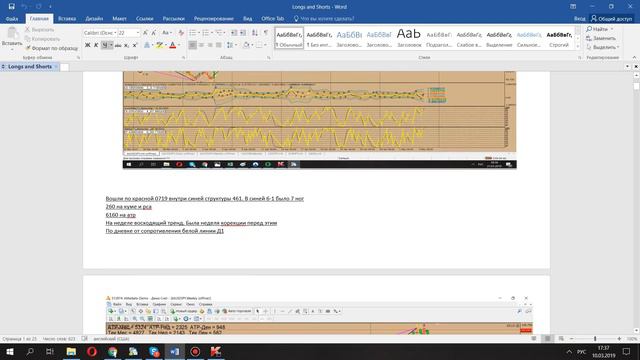Click the Вставить (Paste) button

pyautogui.click(x=12, y=39)
